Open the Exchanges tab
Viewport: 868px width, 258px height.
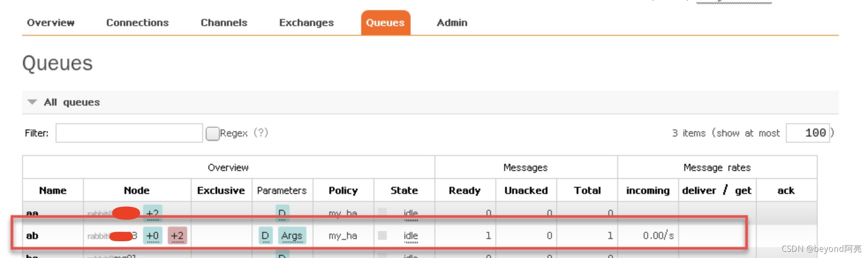(x=306, y=23)
